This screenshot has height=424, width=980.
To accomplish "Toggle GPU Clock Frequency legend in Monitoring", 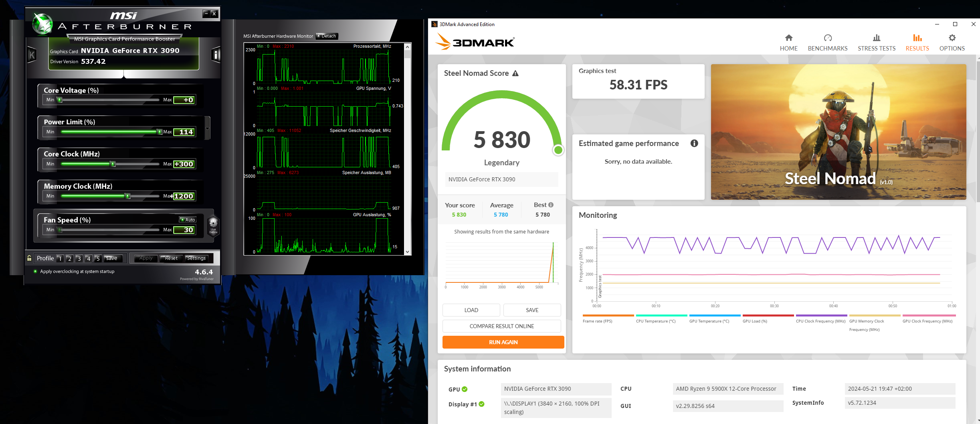I will [x=929, y=319].
